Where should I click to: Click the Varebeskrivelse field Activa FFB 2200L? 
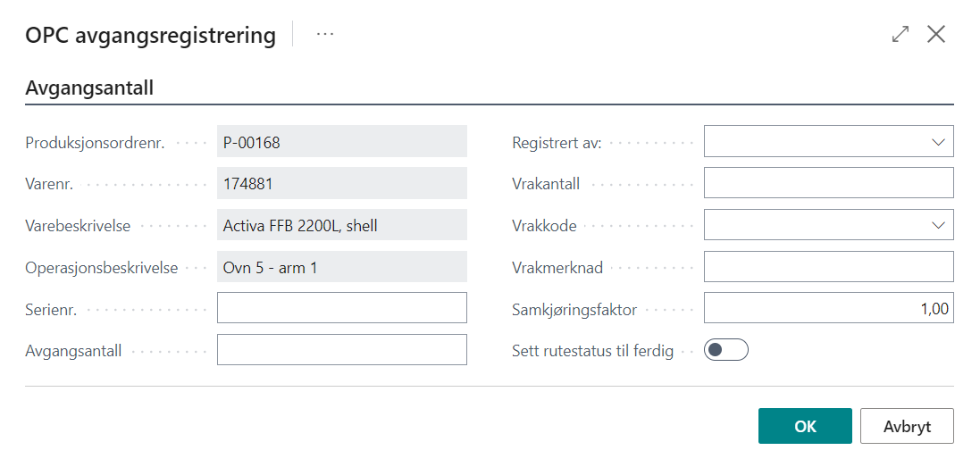(x=341, y=225)
